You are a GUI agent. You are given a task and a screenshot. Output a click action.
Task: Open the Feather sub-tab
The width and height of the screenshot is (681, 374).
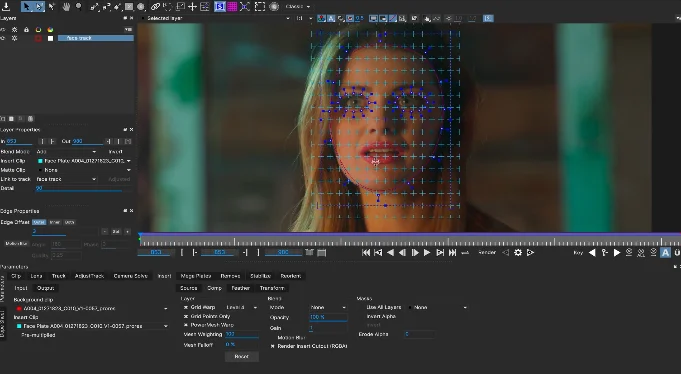coord(240,288)
